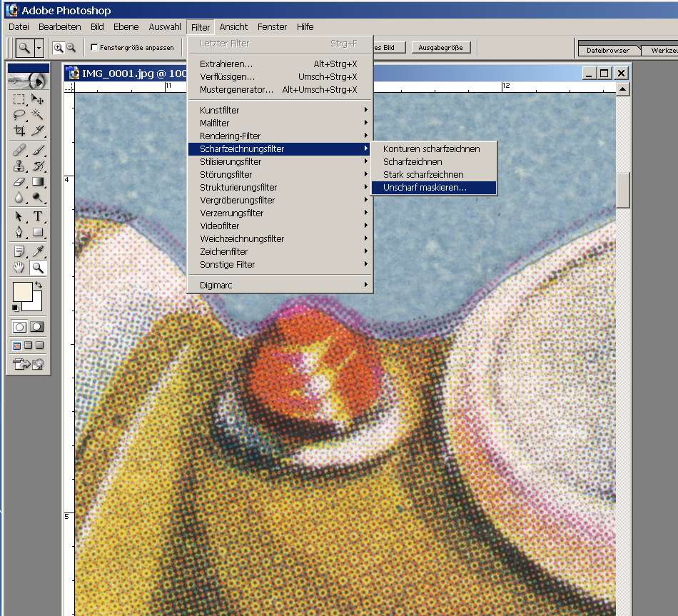This screenshot has height=616, width=678.
Task: Expand the Störungsfilter submenu
Action: pos(280,174)
